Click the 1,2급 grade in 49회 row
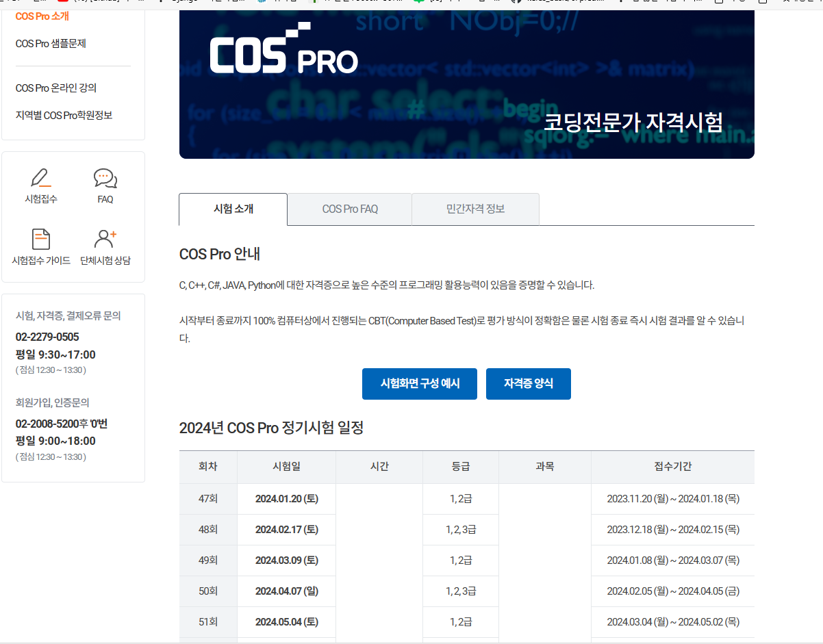This screenshot has width=823, height=644. pyautogui.click(x=461, y=561)
